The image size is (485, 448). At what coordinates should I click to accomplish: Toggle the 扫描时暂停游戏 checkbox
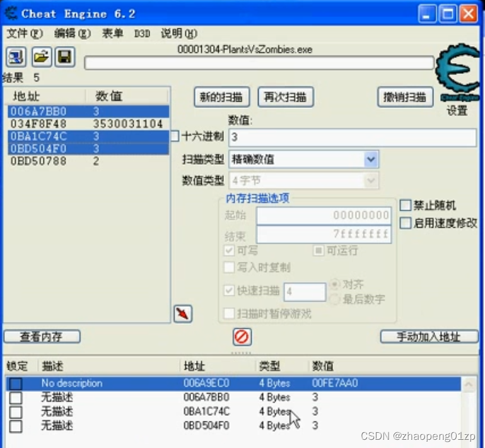click(229, 314)
